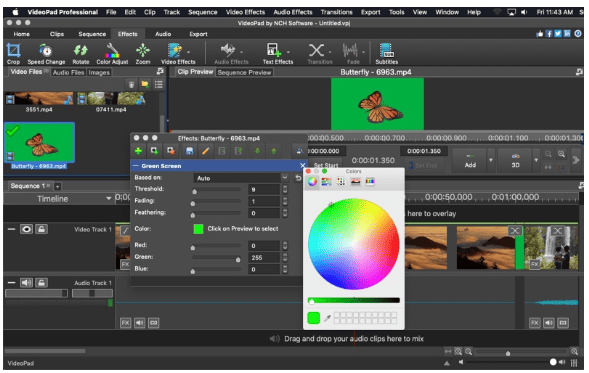Image resolution: width=589 pixels, height=373 pixels.
Task: Open the Transitions menu in the menu bar
Action: pos(337,12)
